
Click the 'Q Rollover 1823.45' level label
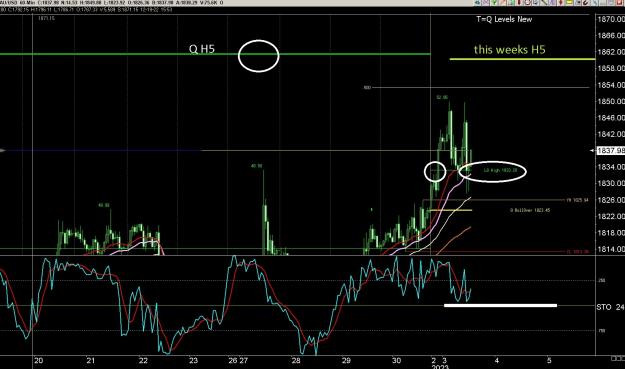coord(530,210)
